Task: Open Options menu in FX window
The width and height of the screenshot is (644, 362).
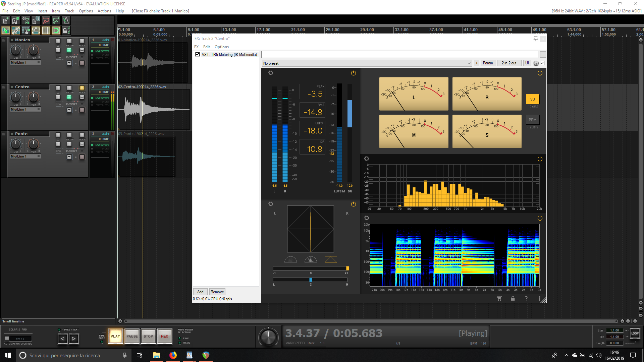Action: (221, 47)
